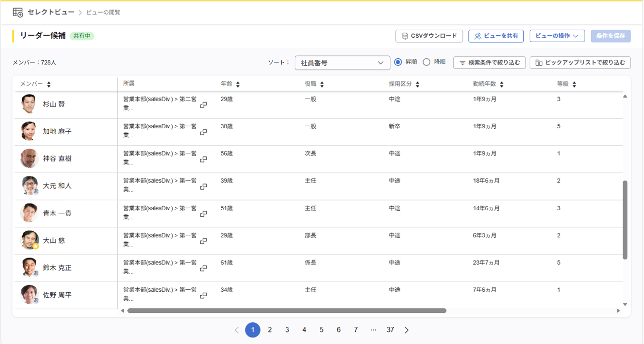The width and height of the screenshot is (644, 344).
Task: Click the horizontal scrollbar of the table
Action: click(x=287, y=311)
